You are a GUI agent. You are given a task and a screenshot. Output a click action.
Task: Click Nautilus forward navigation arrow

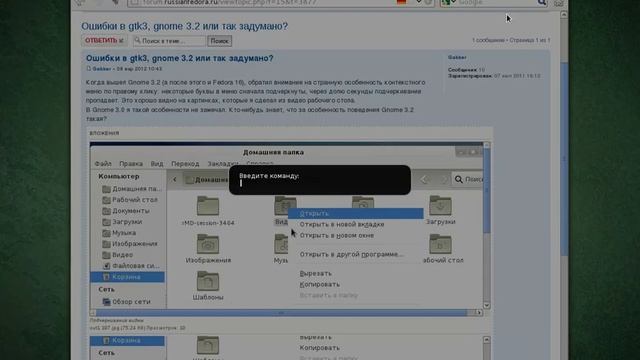[444, 180]
